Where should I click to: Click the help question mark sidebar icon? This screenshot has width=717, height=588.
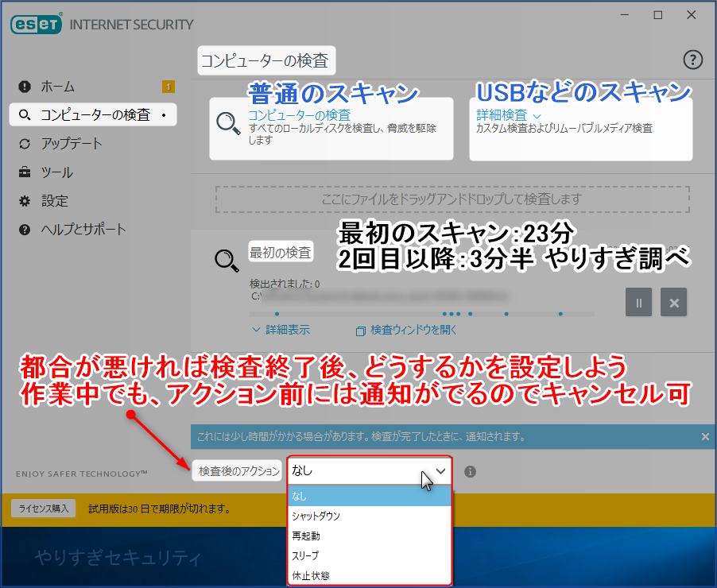[x=25, y=230]
